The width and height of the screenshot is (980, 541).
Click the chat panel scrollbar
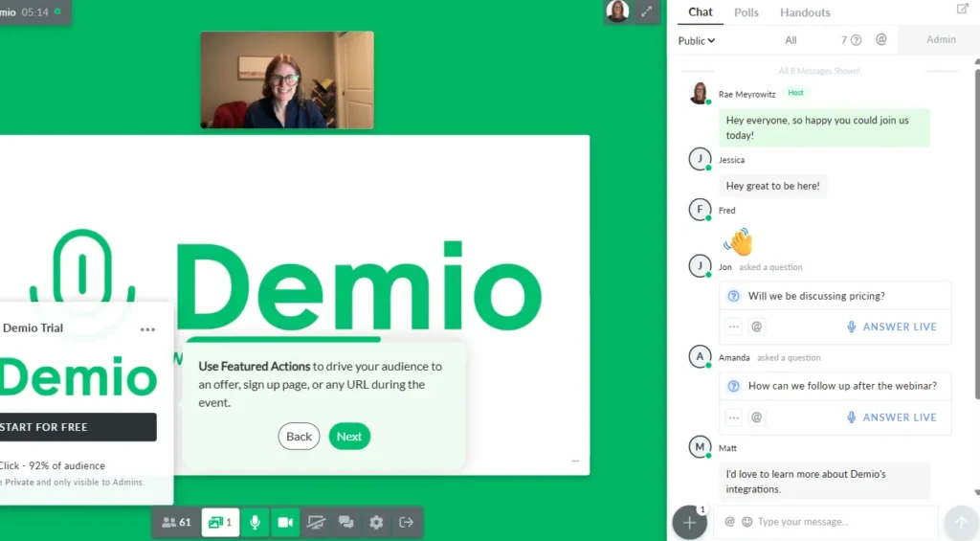(977, 232)
